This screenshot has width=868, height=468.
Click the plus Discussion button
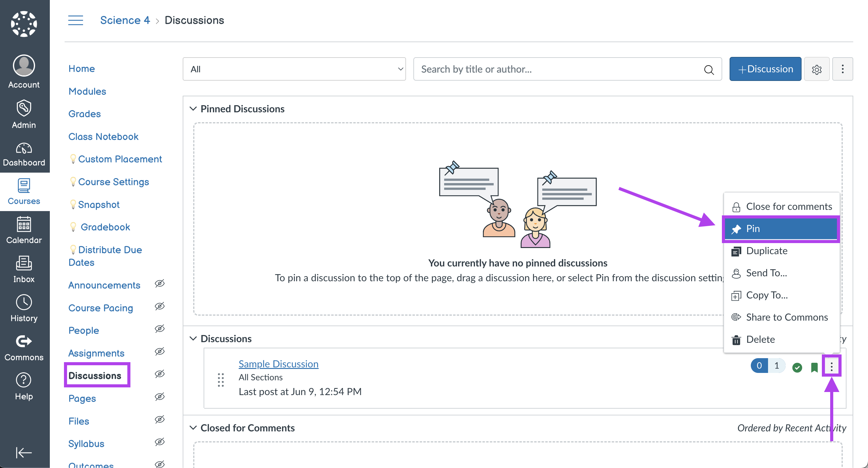pyautogui.click(x=765, y=69)
